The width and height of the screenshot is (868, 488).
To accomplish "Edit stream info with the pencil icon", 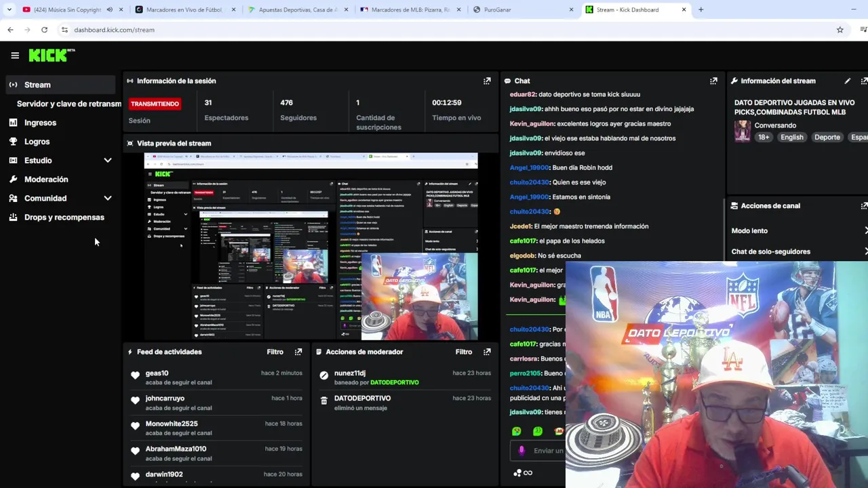I will [847, 81].
